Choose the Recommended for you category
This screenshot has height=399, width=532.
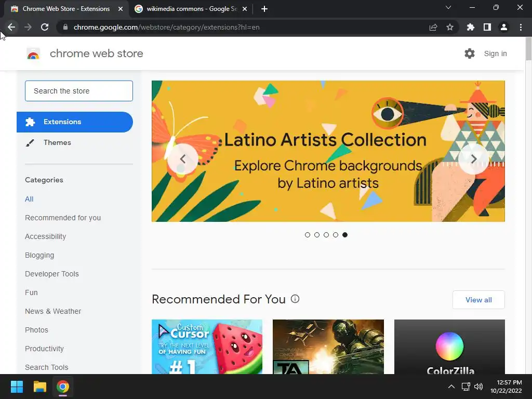pos(63,218)
